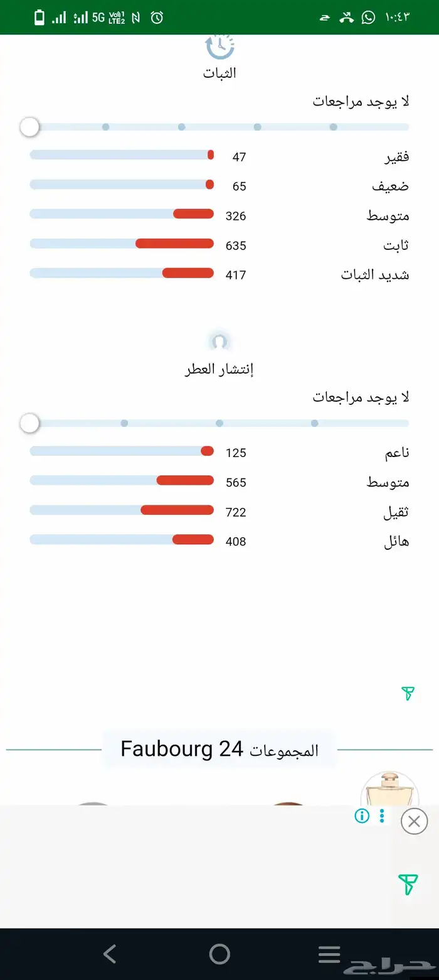Close the bottom ad banner

click(414, 821)
